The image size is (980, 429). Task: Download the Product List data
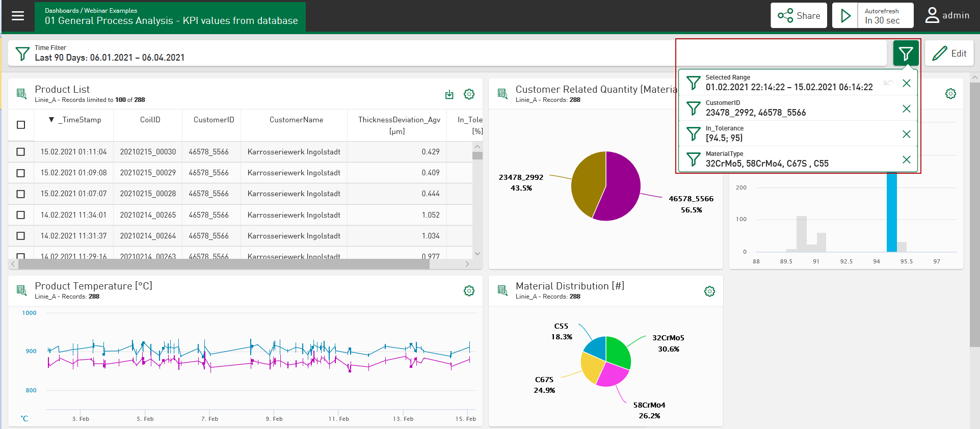(x=449, y=94)
